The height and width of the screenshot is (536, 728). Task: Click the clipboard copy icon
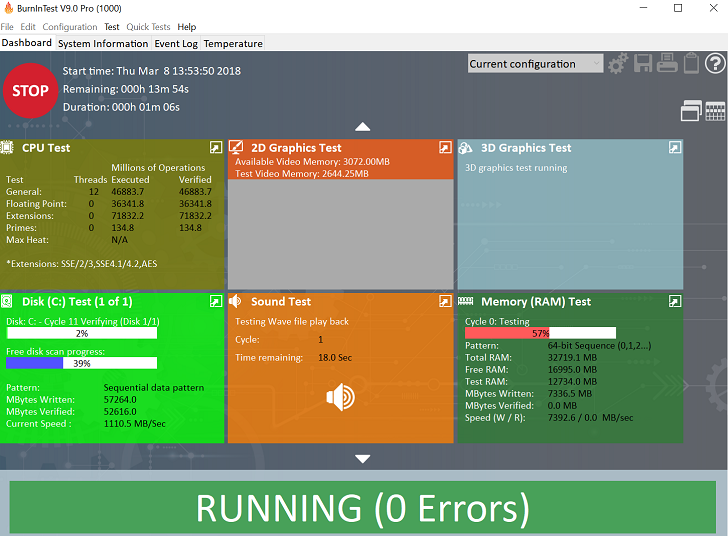point(691,63)
